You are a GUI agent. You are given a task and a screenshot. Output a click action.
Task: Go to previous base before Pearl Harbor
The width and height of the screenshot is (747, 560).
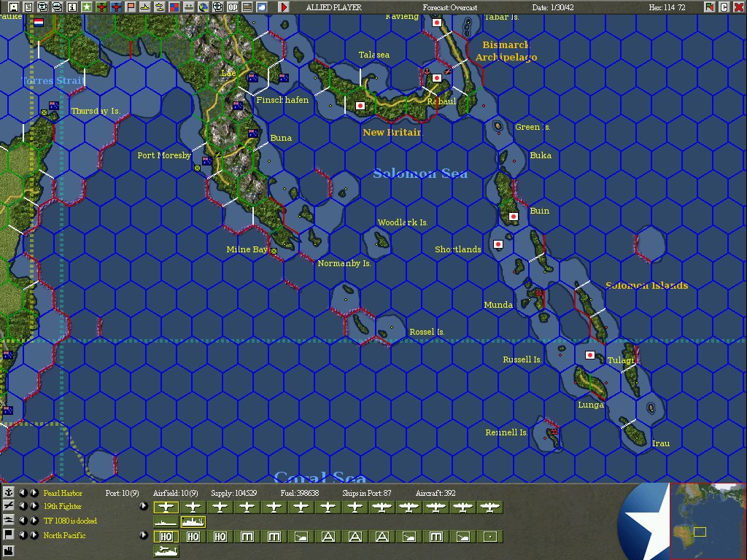[x=23, y=492]
